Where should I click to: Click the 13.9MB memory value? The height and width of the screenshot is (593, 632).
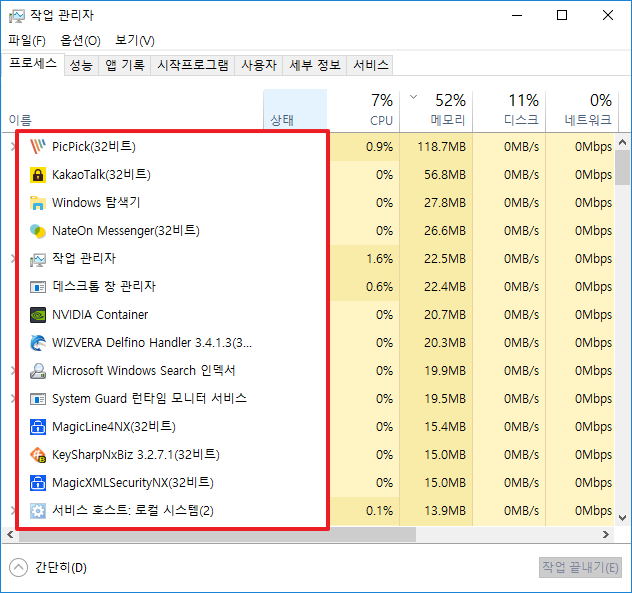(x=445, y=511)
